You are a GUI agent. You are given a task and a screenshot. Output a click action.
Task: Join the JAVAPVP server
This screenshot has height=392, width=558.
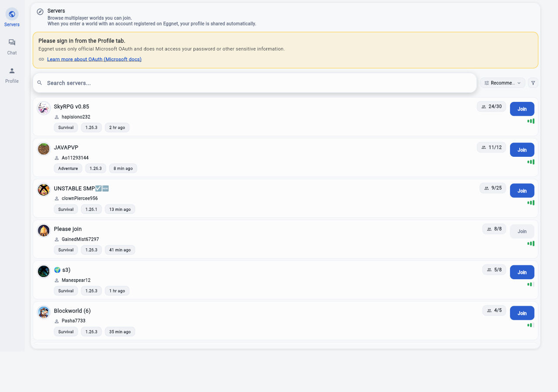(522, 150)
